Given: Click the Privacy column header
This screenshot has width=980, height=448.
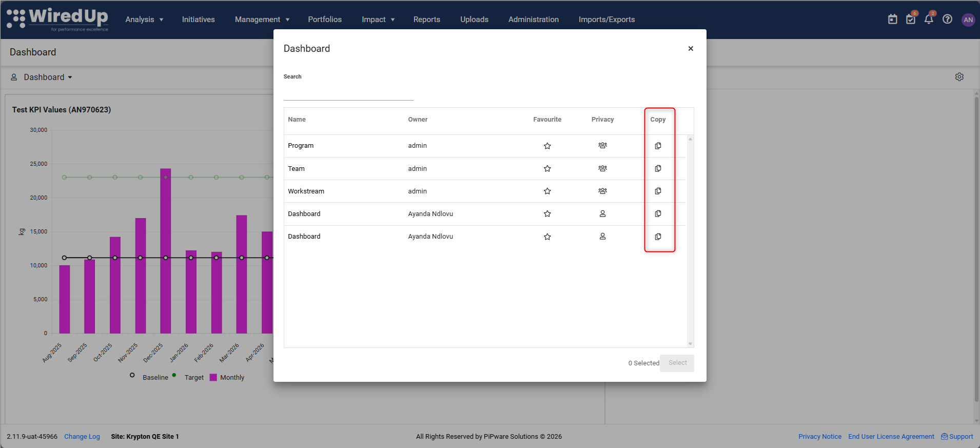Looking at the screenshot, I should click(x=602, y=120).
